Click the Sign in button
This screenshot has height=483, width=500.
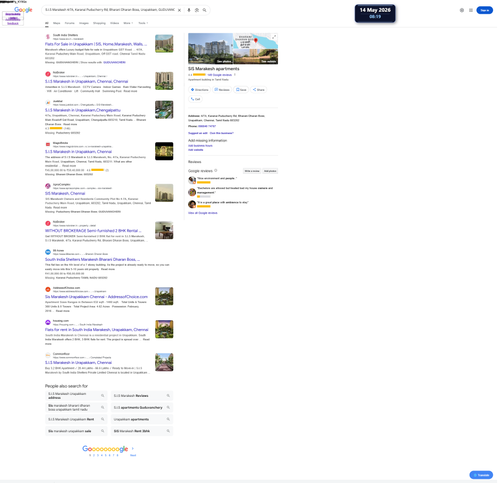tap(484, 10)
